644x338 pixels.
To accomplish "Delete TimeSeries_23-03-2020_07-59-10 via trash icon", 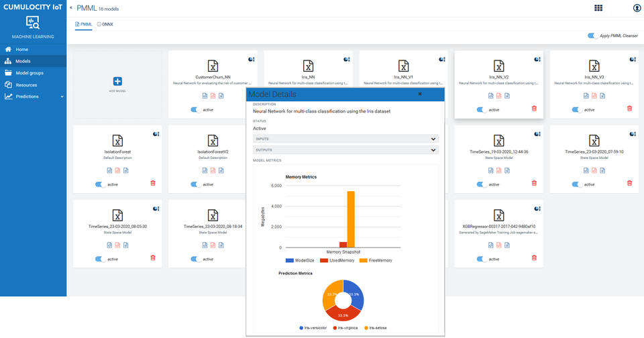I will 629,183.
